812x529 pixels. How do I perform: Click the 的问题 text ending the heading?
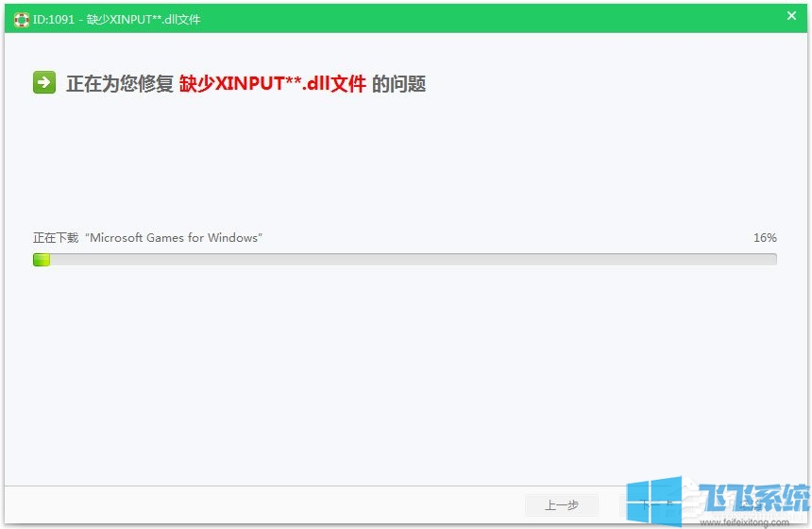click(x=398, y=84)
